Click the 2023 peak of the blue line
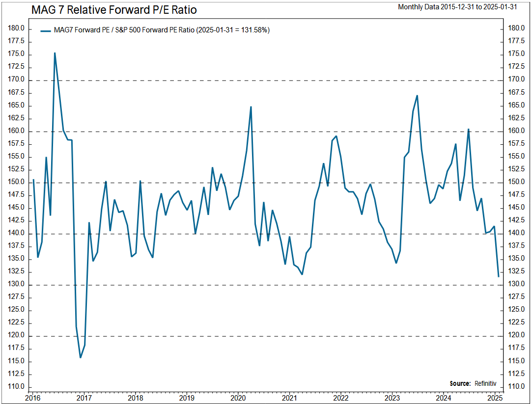 417,96
